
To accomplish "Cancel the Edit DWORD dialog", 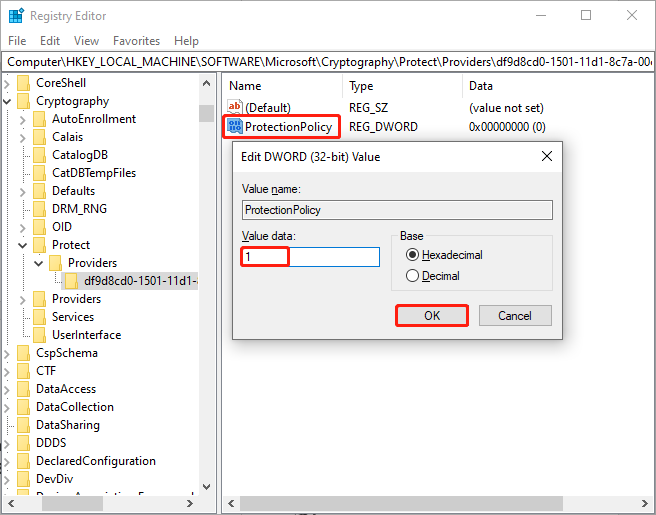I will 515,315.
